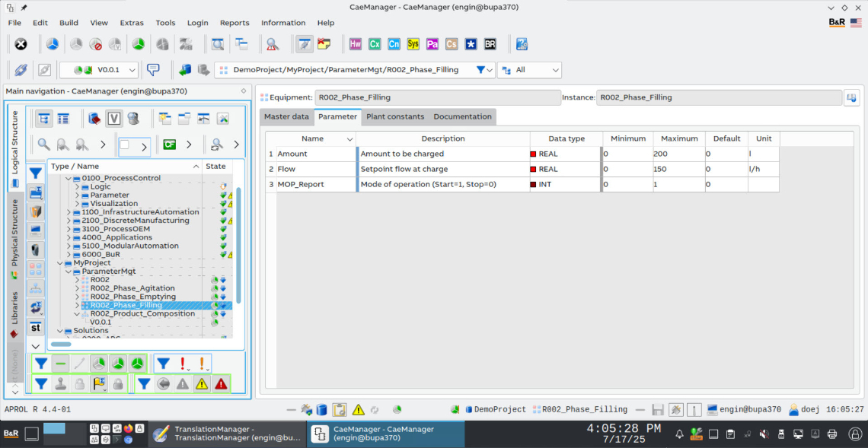Image resolution: width=868 pixels, height=448 pixels.
Task: Switch to the Plant constants tab
Action: 395,116
